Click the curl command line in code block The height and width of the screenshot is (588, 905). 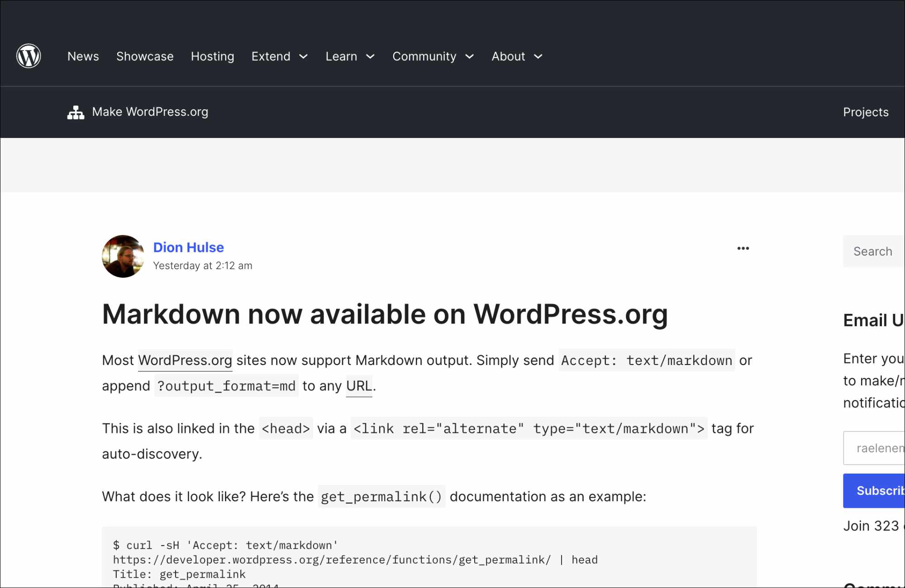(225, 545)
